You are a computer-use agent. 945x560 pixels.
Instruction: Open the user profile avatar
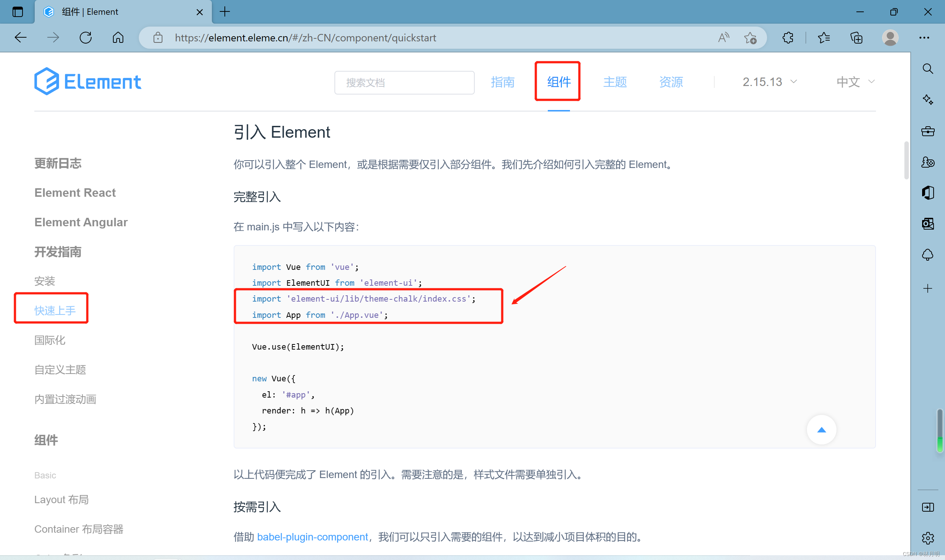[x=890, y=38]
